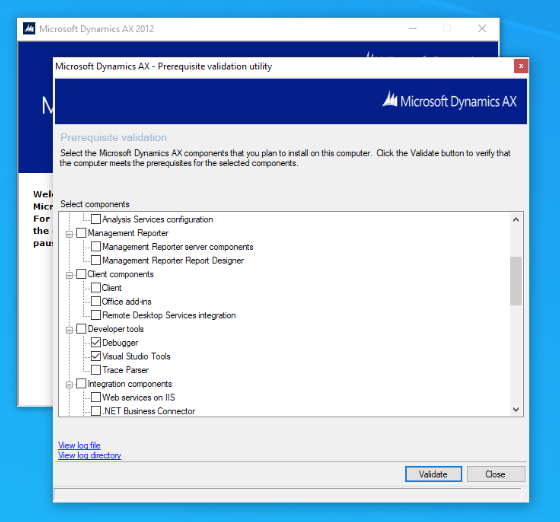
Task: Enable Web services on IIS checkbox
Action: (96, 397)
